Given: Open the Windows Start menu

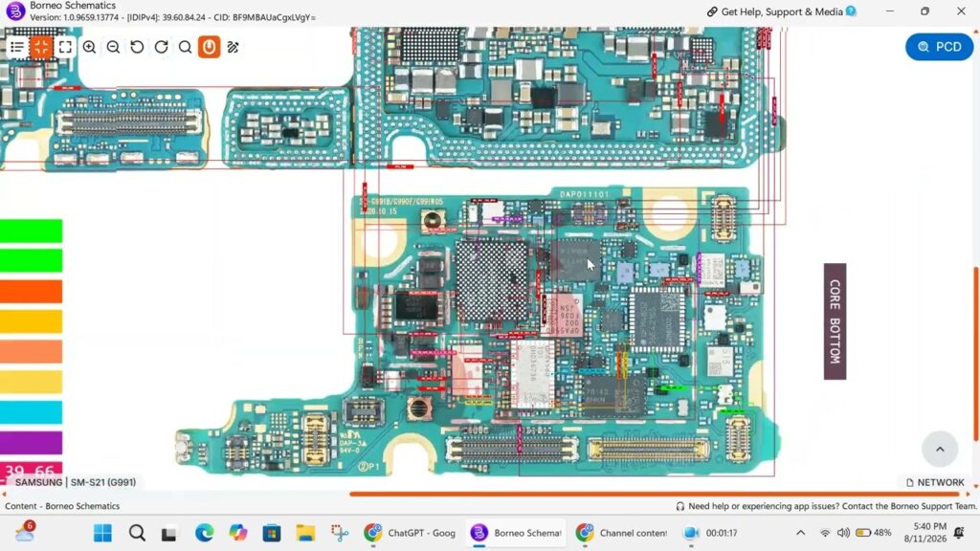Looking at the screenshot, I should click(102, 533).
